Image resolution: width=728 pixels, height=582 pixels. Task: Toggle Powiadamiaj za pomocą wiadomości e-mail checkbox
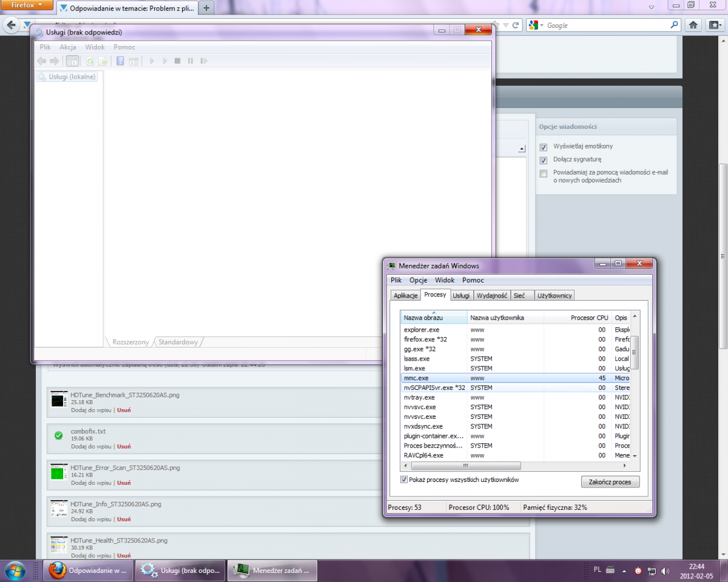click(x=543, y=173)
